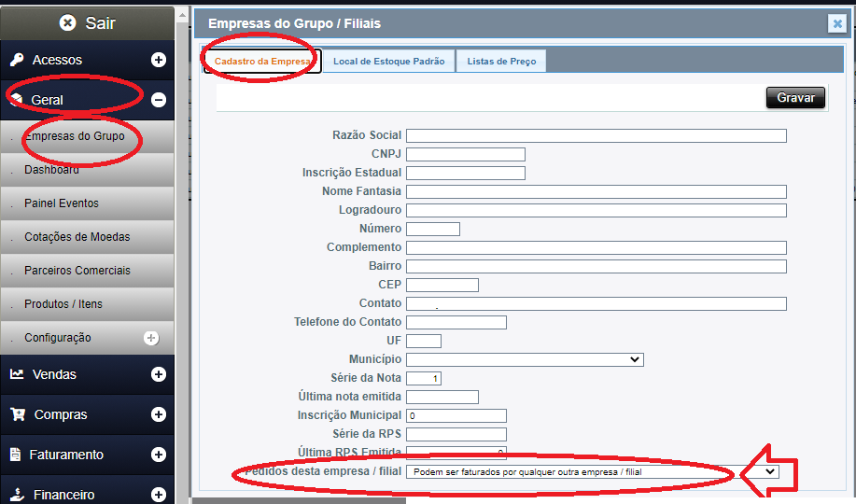Click the Sair exit icon
The image size is (856, 504).
tap(67, 22)
